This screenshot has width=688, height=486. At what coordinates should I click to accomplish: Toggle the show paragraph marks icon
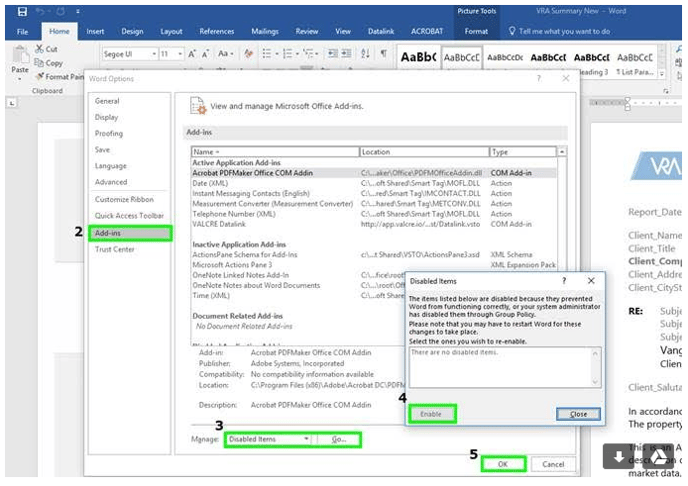tap(384, 54)
